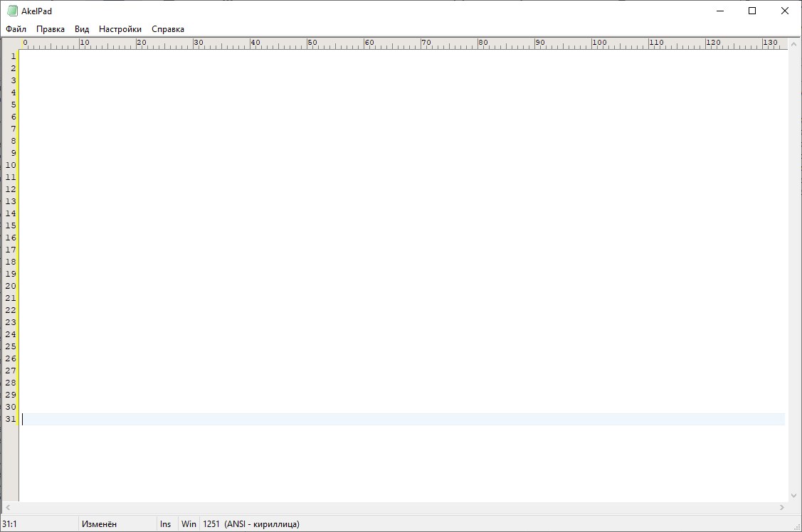This screenshot has height=532, width=802.
Task: Open the Правка menu
Action: [51, 29]
